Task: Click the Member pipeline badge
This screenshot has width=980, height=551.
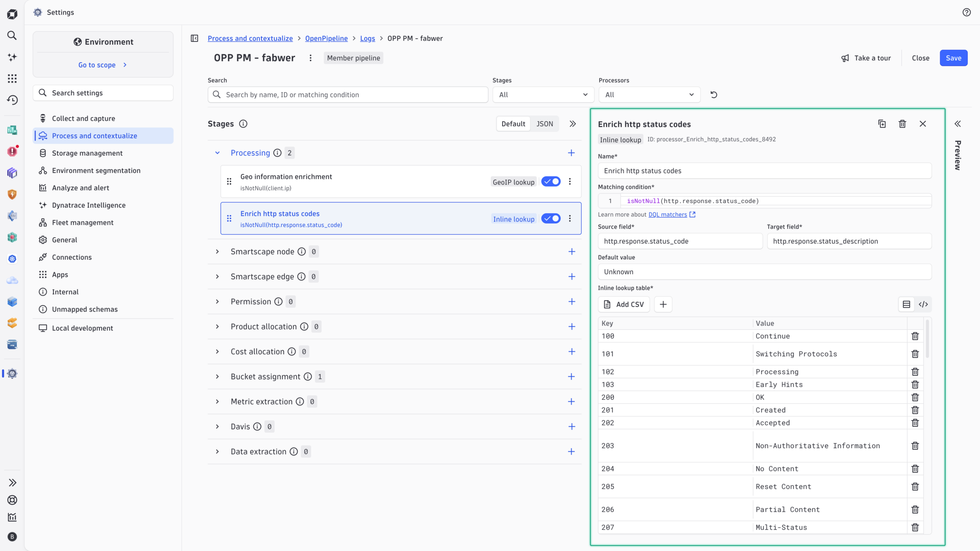Action: tap(353, 58)
